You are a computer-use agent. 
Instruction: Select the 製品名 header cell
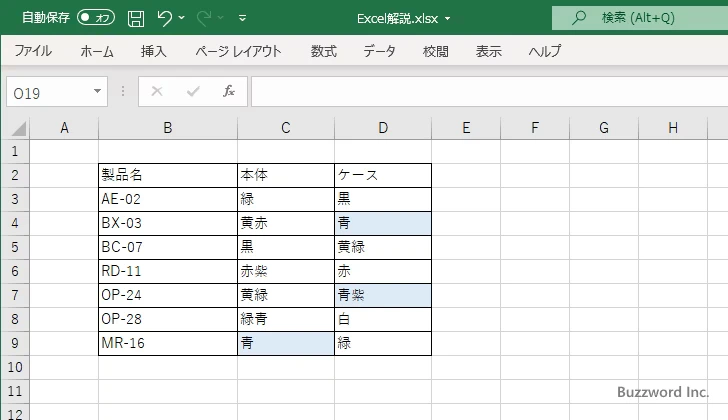[168, 175]
